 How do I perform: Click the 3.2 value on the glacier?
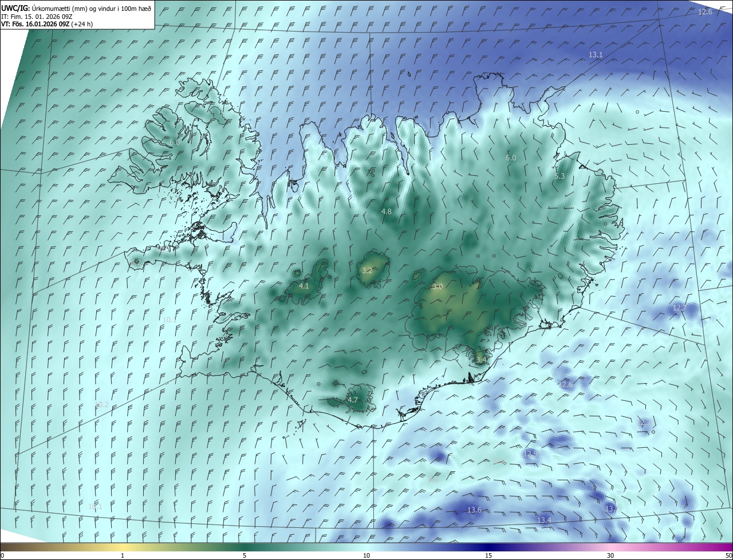(x=367, y=270)
